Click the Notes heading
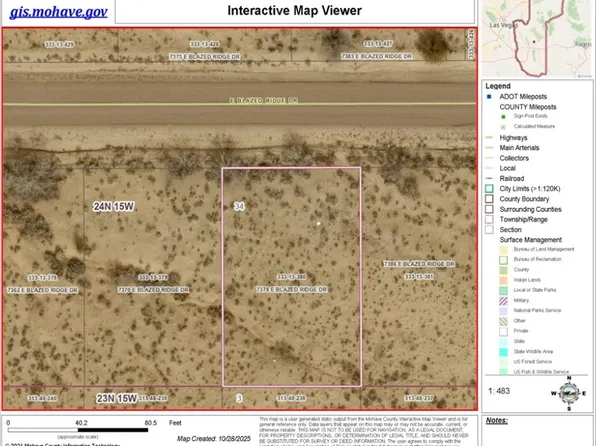This screenshot has width=596, height=446. pyautogui.click(x=496, y=421)
